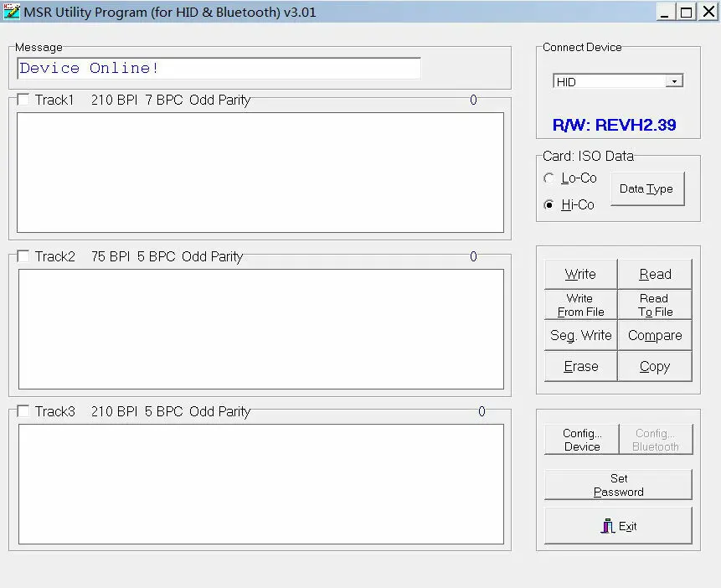Click the Write button
The height and width of the screenshot is (588, 721).
(x=580, y=274)
